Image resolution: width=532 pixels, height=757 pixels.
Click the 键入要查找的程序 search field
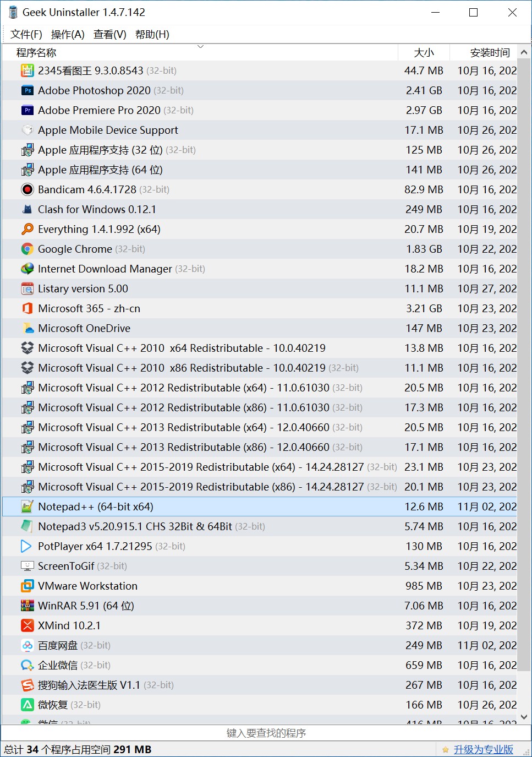pyautogui.click(x=266, y=733)
